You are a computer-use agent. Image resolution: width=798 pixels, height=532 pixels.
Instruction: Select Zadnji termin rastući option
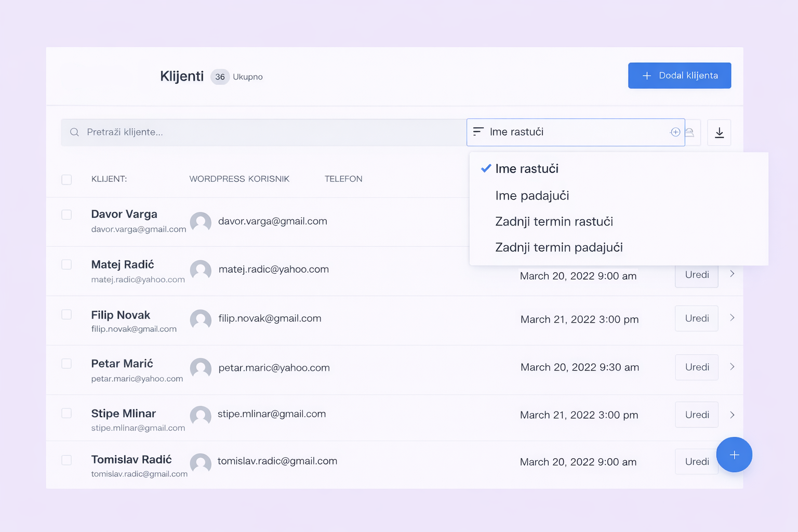554,222
